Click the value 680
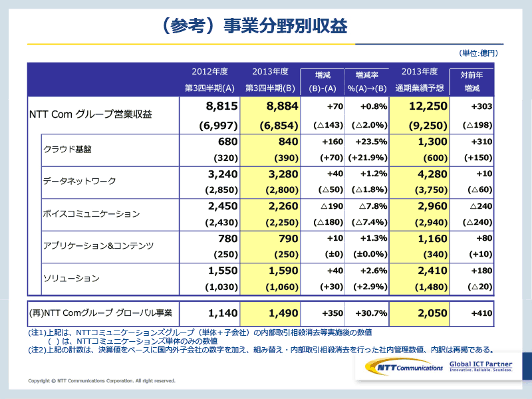This screenshot has width=532, height=399. point(228,142)
